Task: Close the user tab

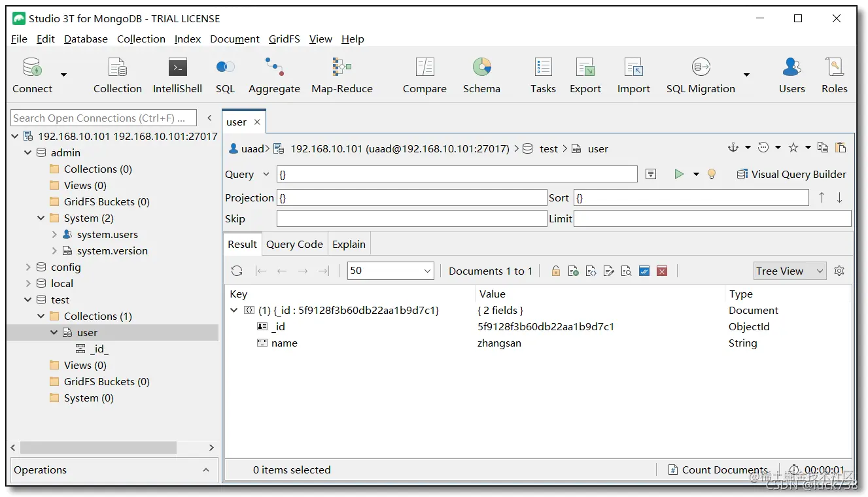Action: point(257,122)
